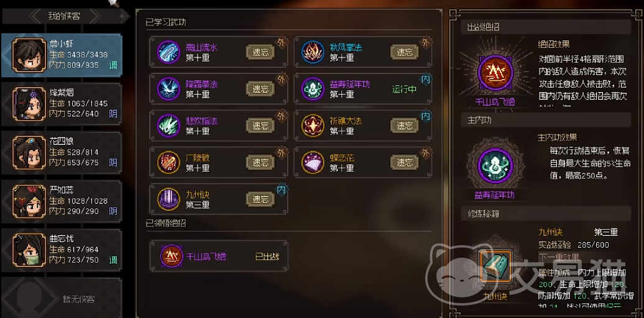
Task: Click the 九州诀 pillar skill icon
Action: (168, 199)
